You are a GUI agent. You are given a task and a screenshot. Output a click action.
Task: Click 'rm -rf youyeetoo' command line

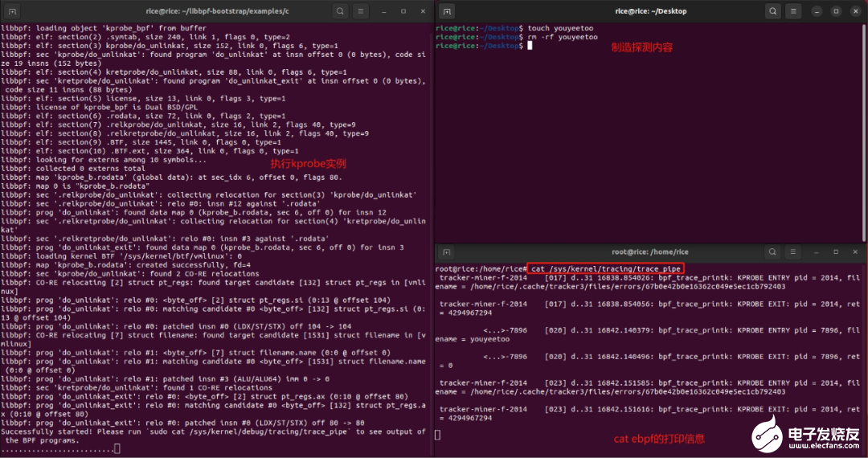point(563,37)
